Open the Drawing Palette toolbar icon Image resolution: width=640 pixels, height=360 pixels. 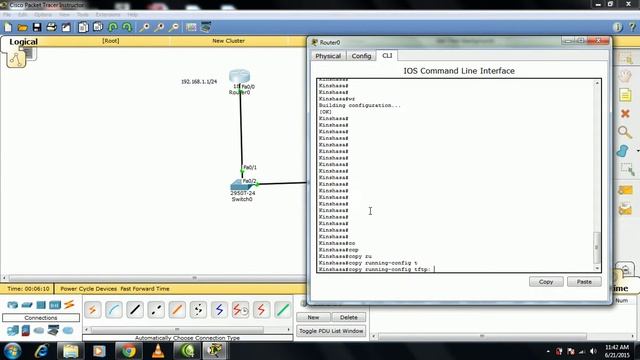[x=191, y=27]
